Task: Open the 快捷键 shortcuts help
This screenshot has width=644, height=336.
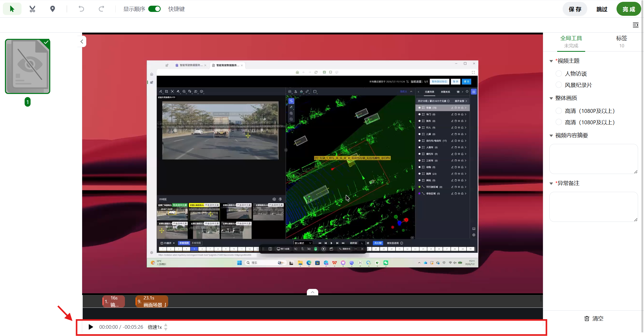Action: (176, 9)
